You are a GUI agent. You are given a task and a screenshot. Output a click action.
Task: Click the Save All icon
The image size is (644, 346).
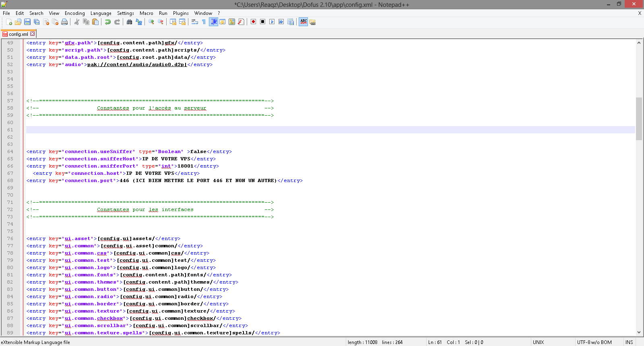click(x=37, y=22)
